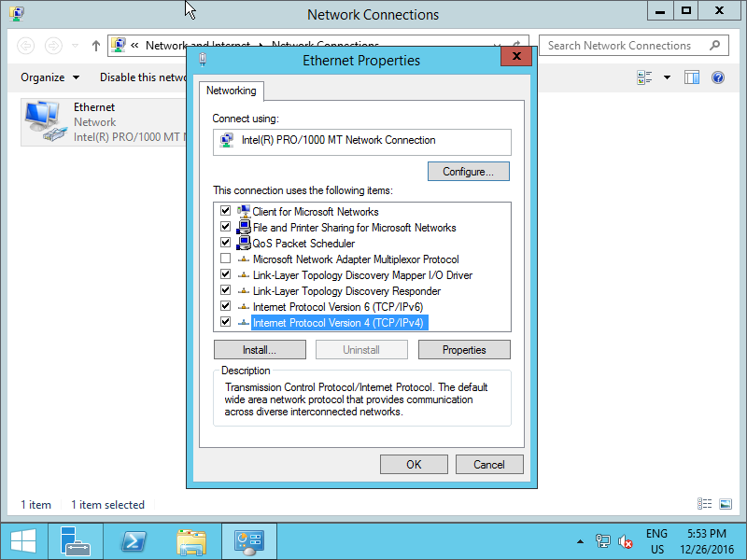
Task: Select the Networking tab
Action: 231,91
